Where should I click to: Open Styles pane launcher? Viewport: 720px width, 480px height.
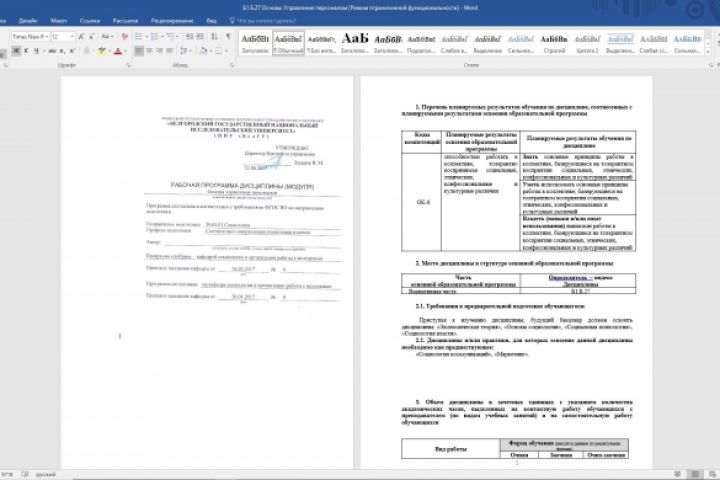point(711,65)
